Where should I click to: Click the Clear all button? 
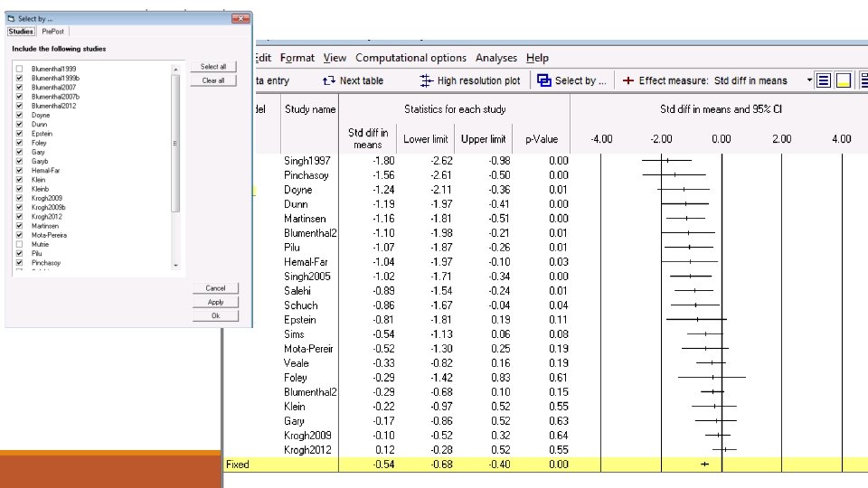pyautogui.click(x=213, y=80)
